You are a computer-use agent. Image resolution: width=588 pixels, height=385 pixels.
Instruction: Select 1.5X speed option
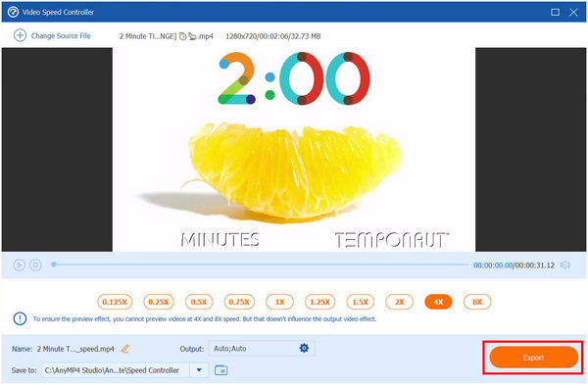pos(361,302)
